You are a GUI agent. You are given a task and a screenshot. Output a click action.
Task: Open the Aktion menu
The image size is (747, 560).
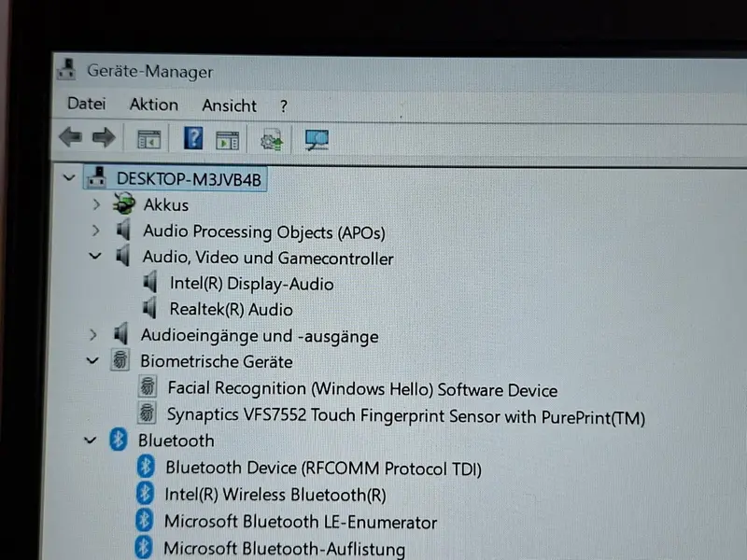coord(154,105)
